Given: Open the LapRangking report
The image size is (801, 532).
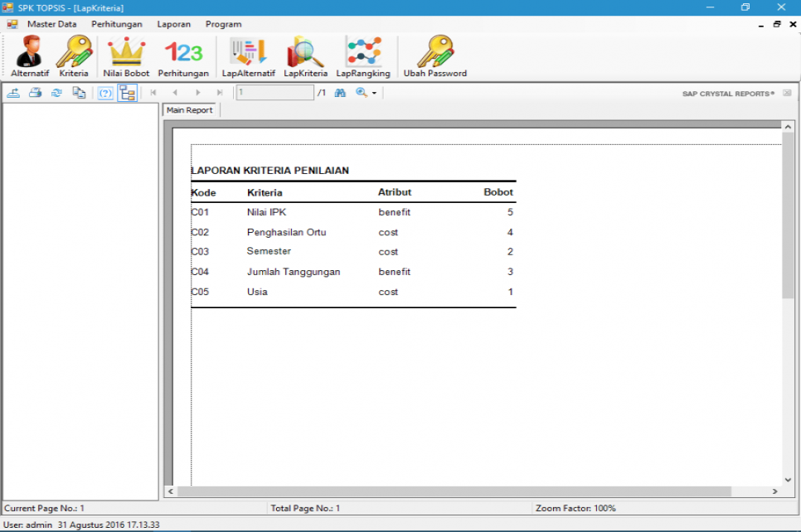Looking at the screenshot, I should pyautogui.click(x=363, y=56).
